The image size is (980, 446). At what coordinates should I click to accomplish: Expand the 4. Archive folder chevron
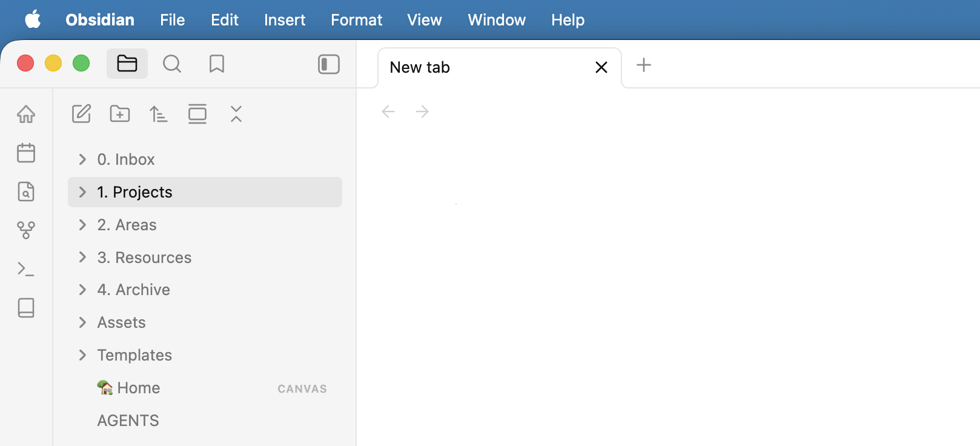tap(82, 290)
